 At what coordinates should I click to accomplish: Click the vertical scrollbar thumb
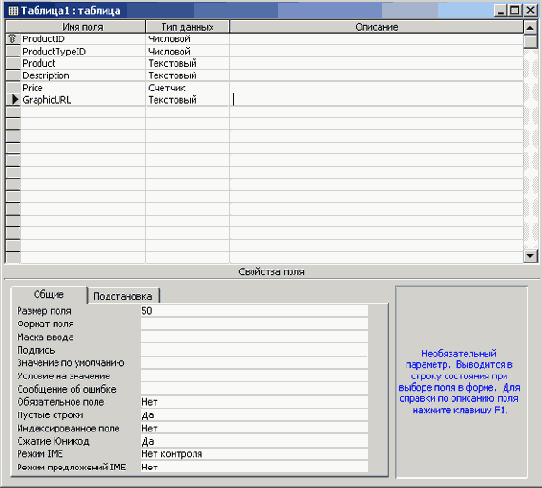530,41
